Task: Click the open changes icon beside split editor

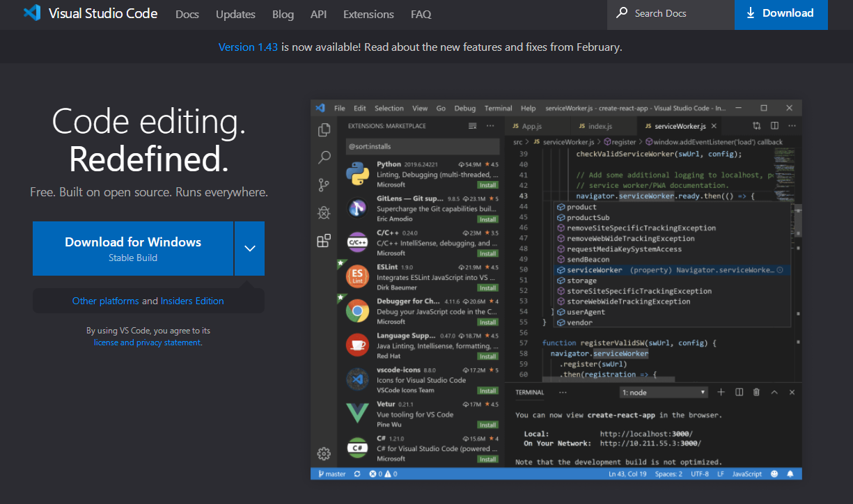Action: point(757,126)
